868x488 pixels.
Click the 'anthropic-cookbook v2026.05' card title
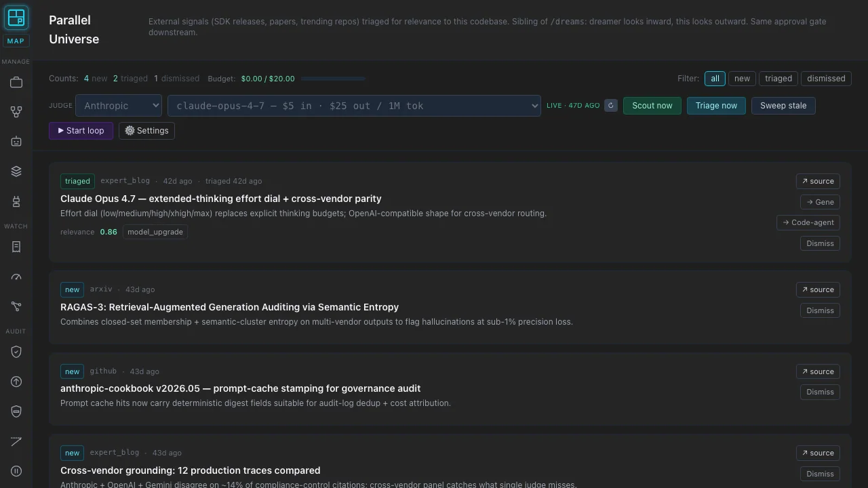(240, 388)
